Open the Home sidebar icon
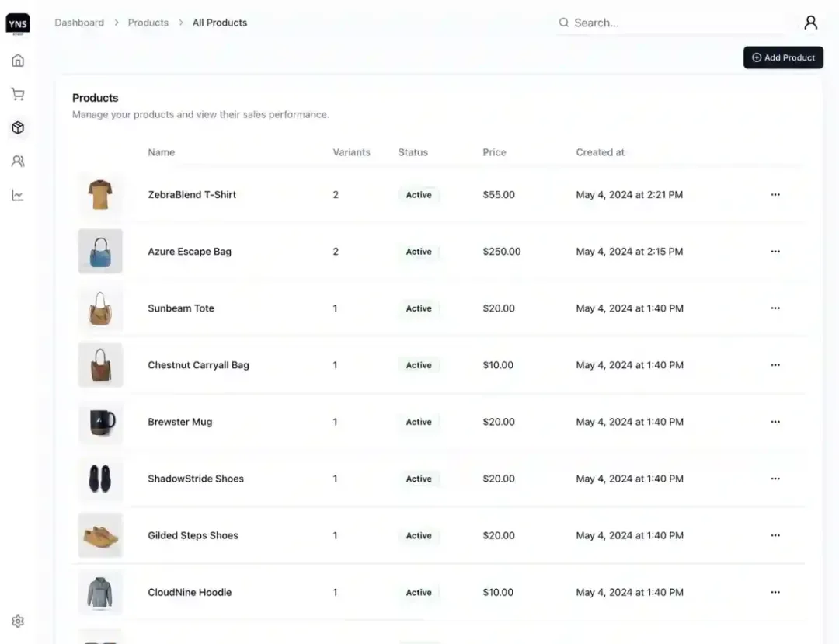839x644 pixels. coord(18,61)
